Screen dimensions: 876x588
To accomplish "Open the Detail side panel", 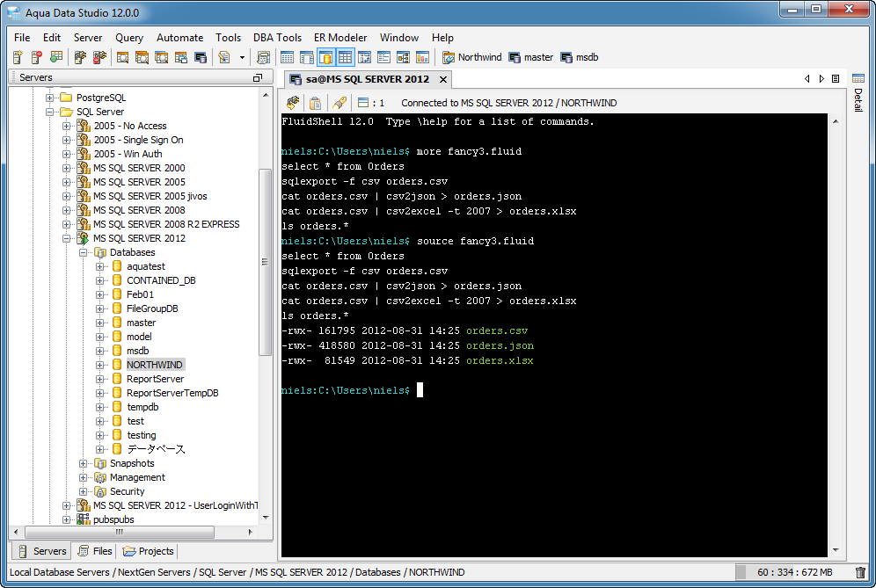I will 858,92.
